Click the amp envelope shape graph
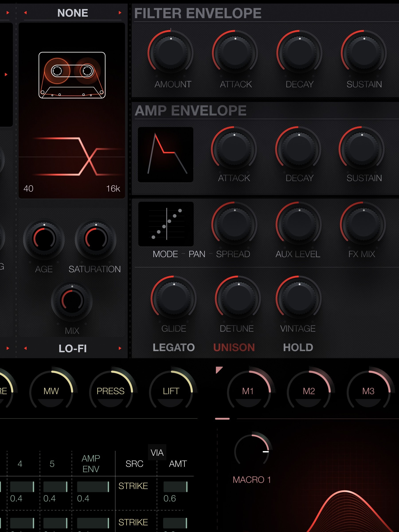The width and height of the screenshot is (399, 532). pos(165,155)
